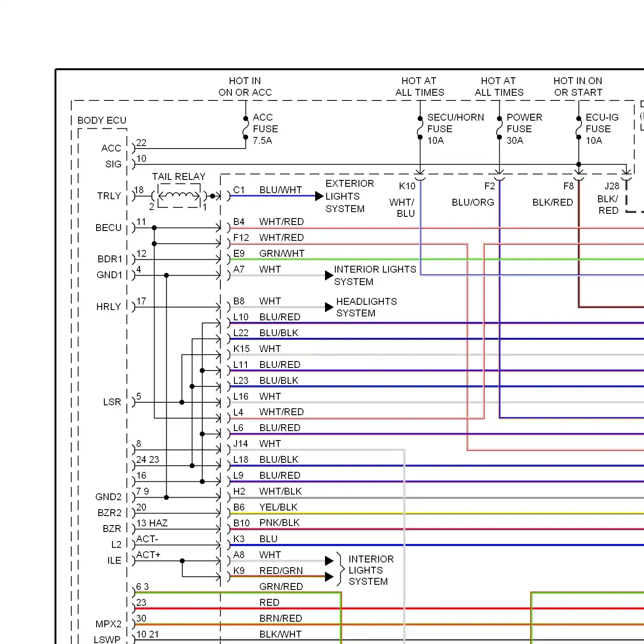Click the arrow pointing to EXTERIOR LIGHTS SYSTEM
This screenshot has width=644, height=644.
(x=319, y=196)
